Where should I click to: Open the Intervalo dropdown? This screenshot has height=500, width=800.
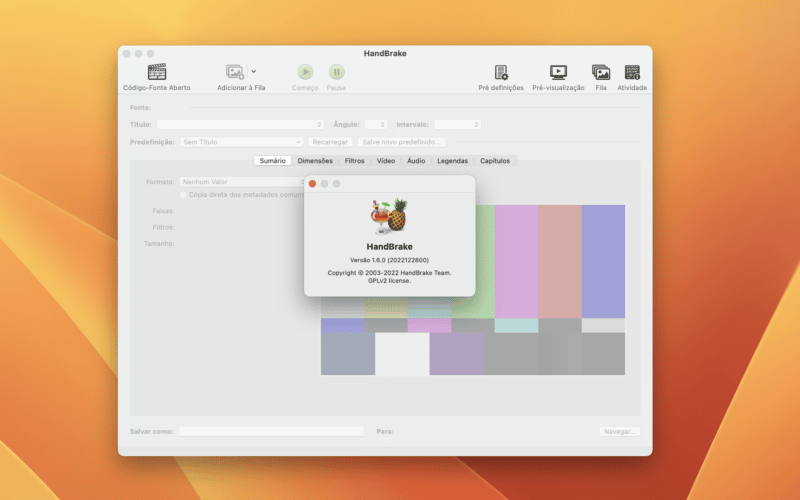(x=457, y=124)
